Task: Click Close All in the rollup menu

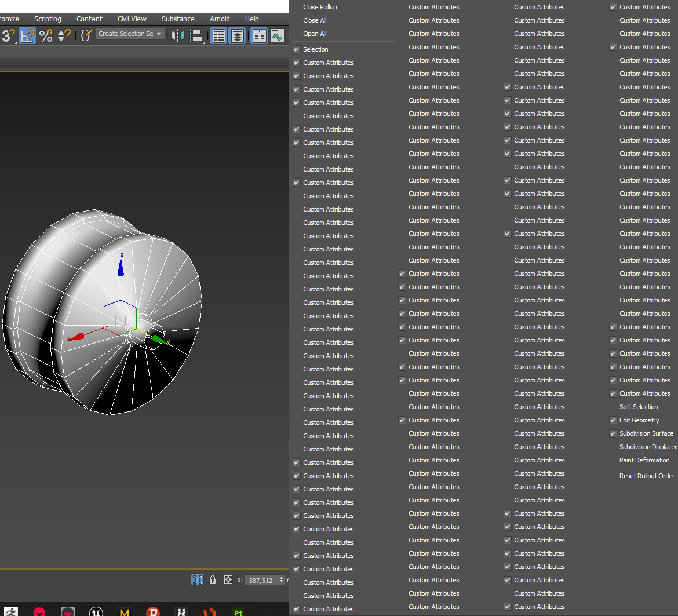Action: (x=315, y=20)
